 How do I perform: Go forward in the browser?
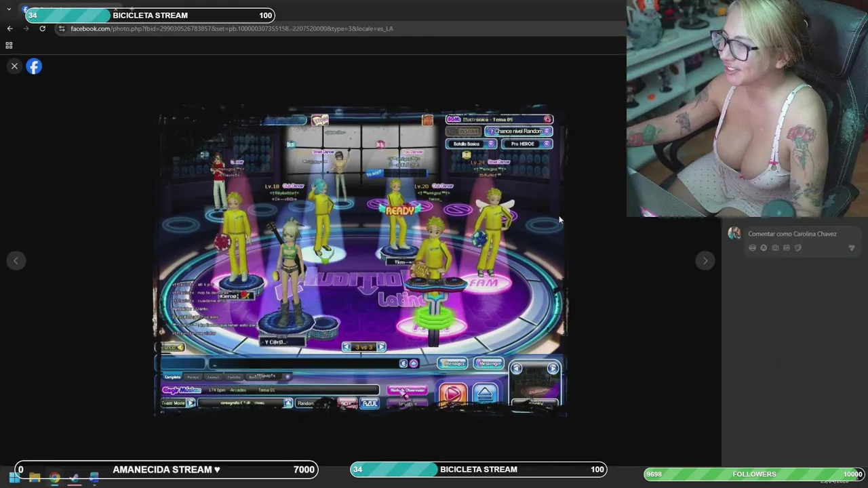click(x=26, y=28)
